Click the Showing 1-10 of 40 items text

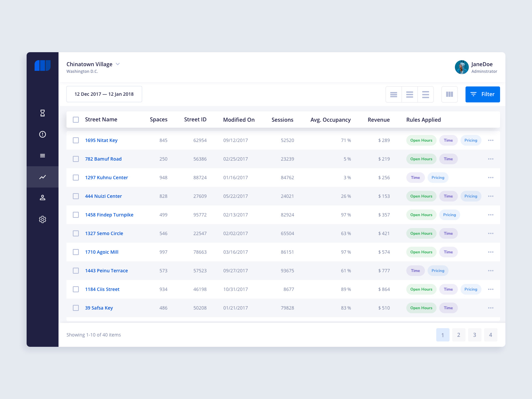tap(94, 335)
